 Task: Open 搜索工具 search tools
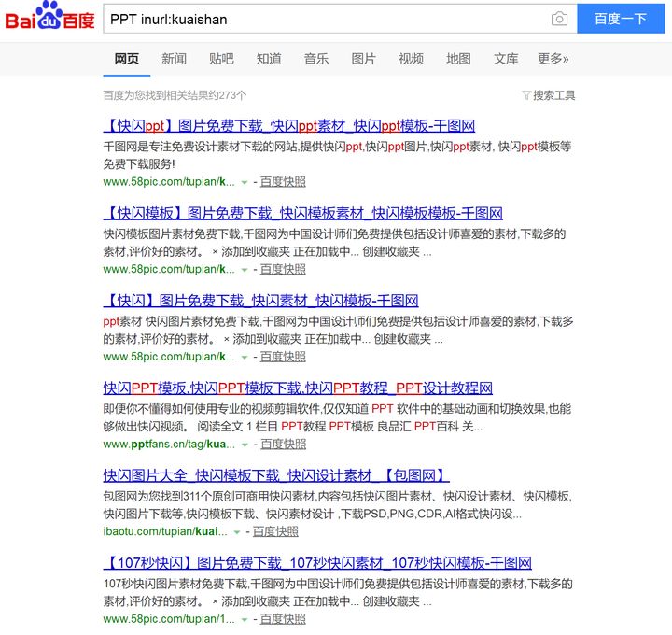pyautogui.click(x=553, y=95)
